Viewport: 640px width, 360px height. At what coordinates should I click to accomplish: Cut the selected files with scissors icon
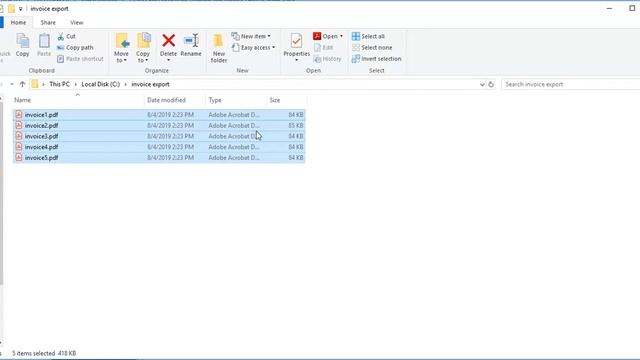point(67,36)
